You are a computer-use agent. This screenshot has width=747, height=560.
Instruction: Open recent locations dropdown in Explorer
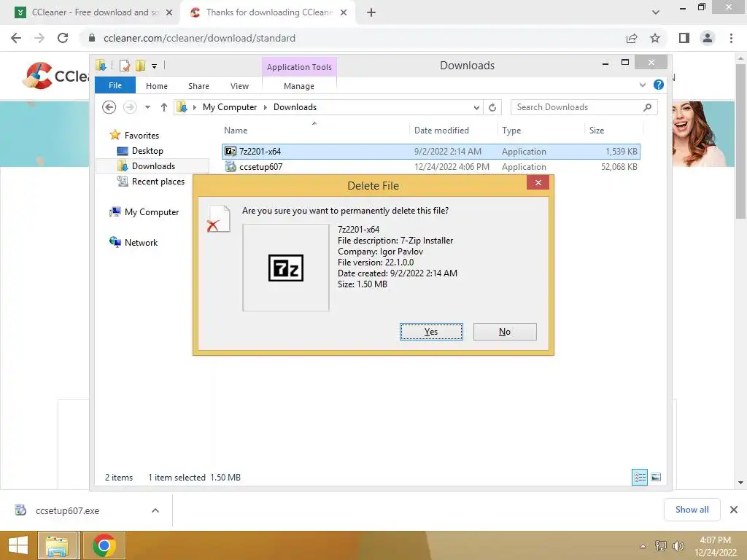[147, 107]
